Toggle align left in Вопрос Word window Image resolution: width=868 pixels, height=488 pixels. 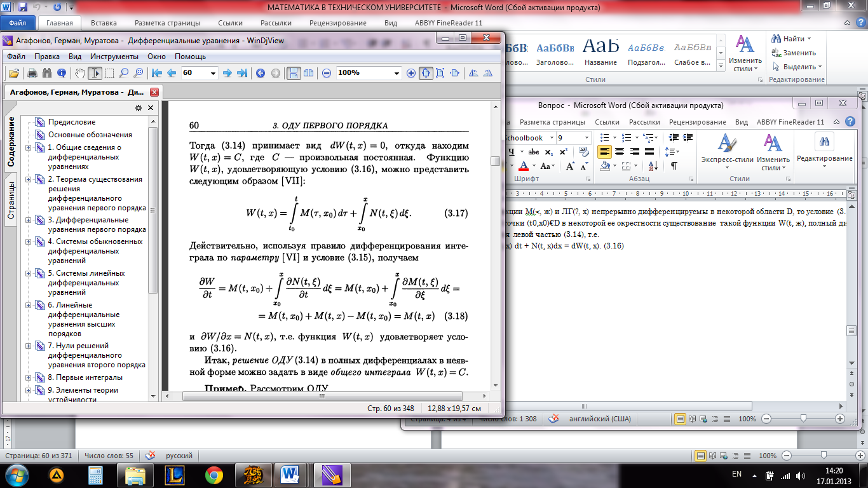[604, 152]
